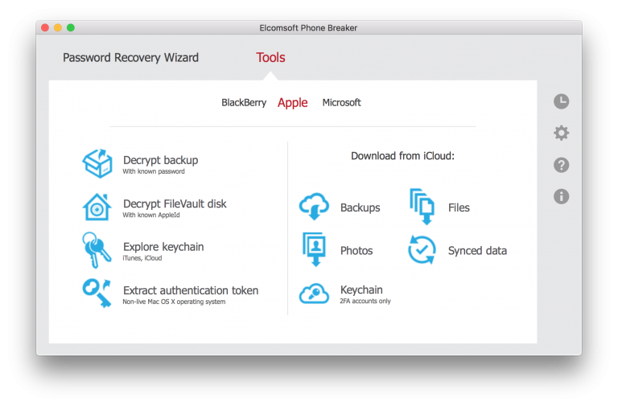Viewport: 618px width, 407px height.
Task: Click the Synced data icon
Action: (x=422, y=250)
